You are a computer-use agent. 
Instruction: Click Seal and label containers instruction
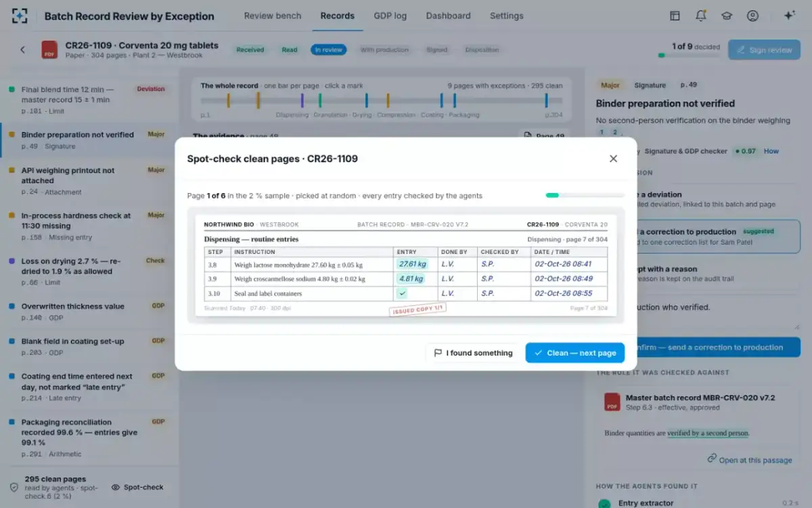[268, 293]
